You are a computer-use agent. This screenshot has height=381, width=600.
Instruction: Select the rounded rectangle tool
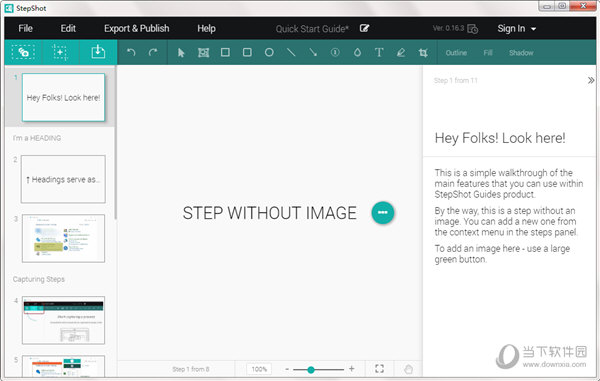[247, 52]
